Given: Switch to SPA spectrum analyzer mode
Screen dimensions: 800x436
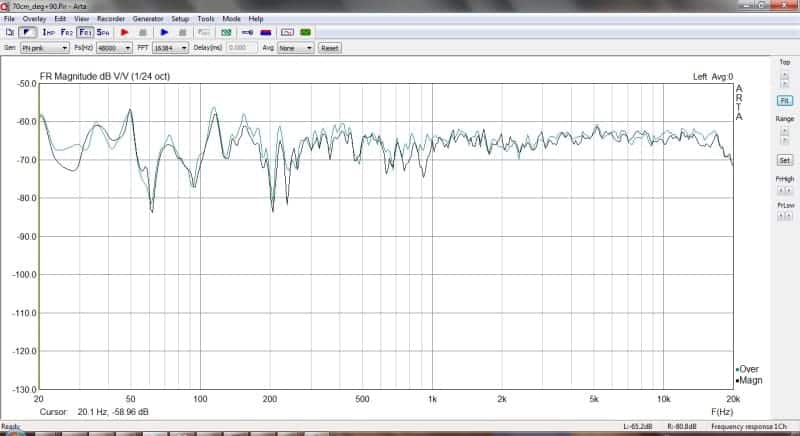Looking at the screenshot, I should (103, 32).
